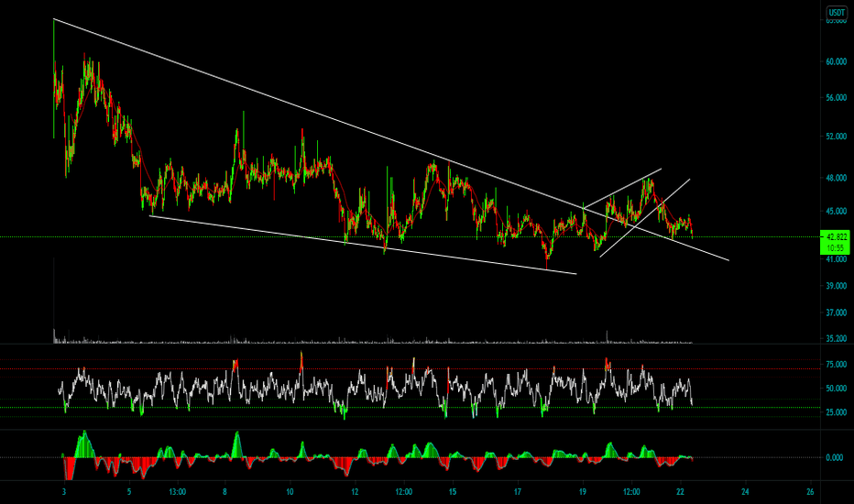
Task: Click the date label 17 on time axis
Action: [518, 492]
